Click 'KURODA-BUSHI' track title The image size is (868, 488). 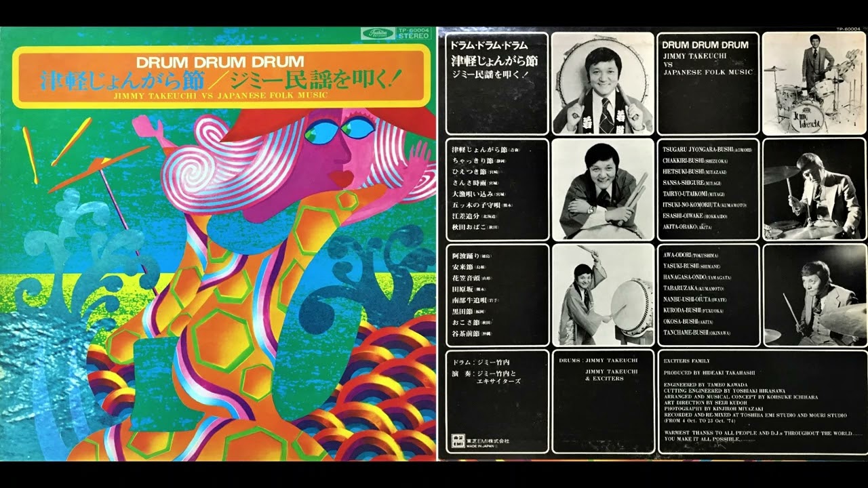(682, 310)
